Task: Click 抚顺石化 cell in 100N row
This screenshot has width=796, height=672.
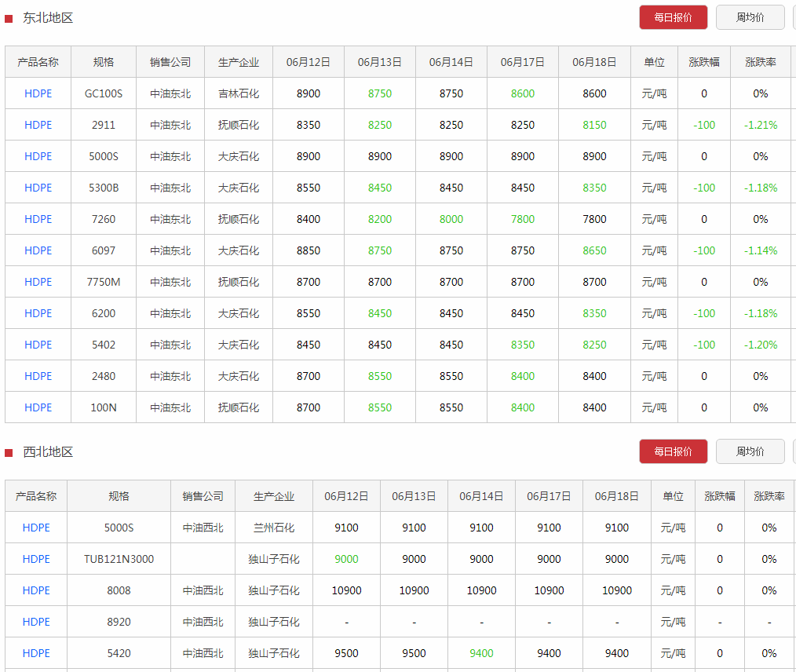Action: pos(239,407)
